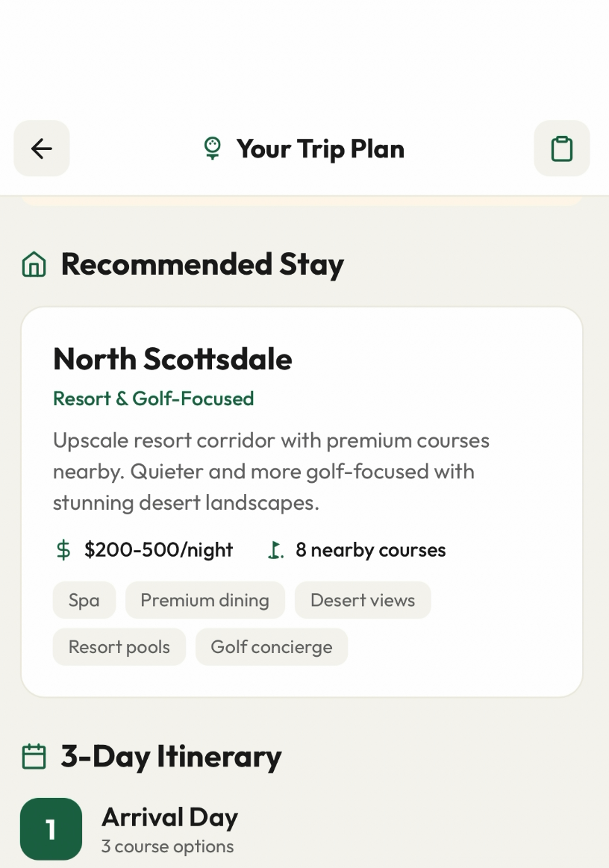Screen dimensions: 609x868
Task: Tap the clipboard icon in header
Action: (x=561, y=149)
